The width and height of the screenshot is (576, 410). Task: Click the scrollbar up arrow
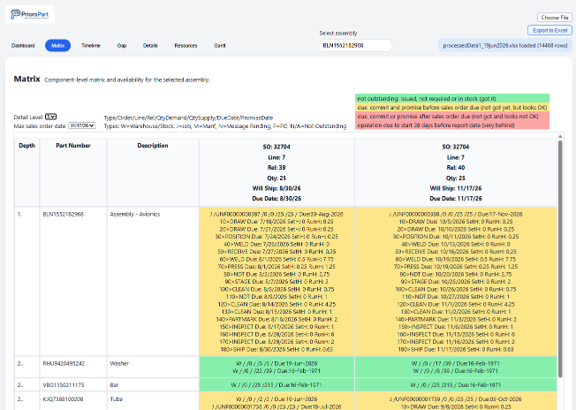pos(560,136)
